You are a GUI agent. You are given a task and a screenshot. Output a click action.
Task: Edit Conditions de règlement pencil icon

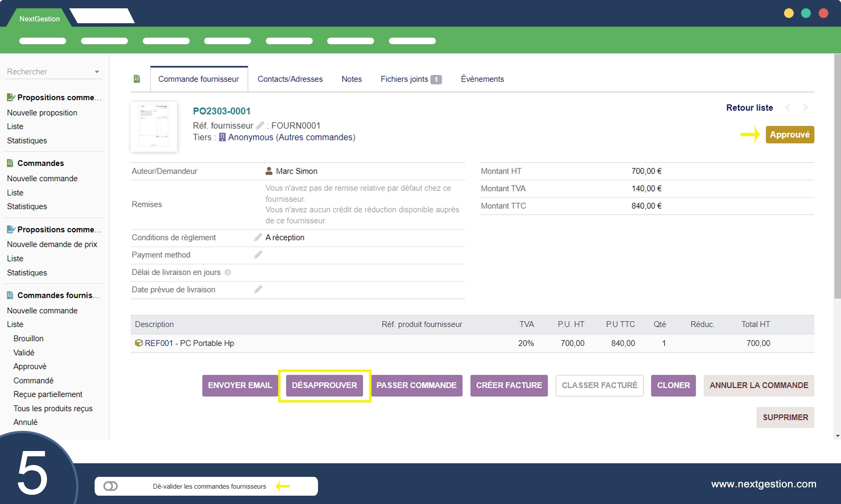tap(258, 237)
